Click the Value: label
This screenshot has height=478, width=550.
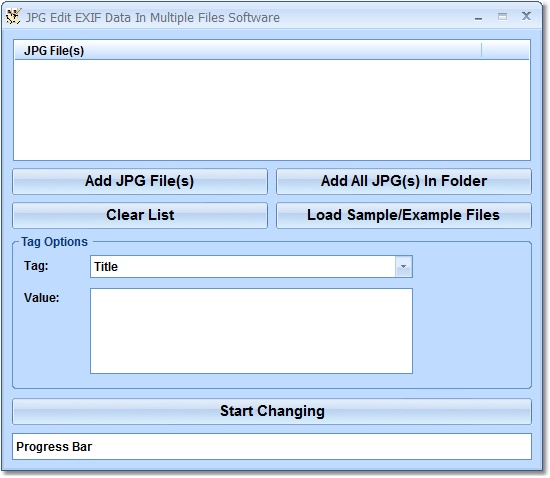coord(41,298)
